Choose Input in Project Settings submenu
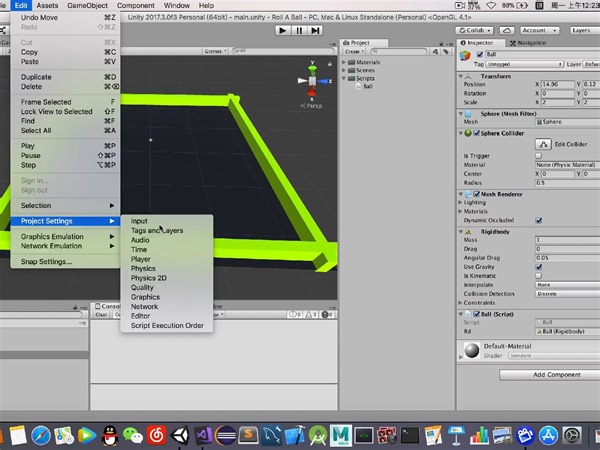The image size is (600, 450). pyautogui.click(x=166, y=221)
